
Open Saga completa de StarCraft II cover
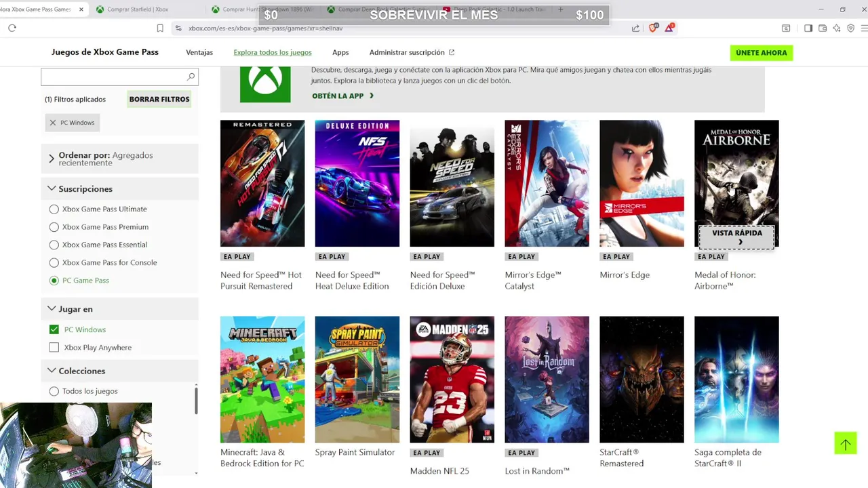pyautogui.click(x=736, y=380)
